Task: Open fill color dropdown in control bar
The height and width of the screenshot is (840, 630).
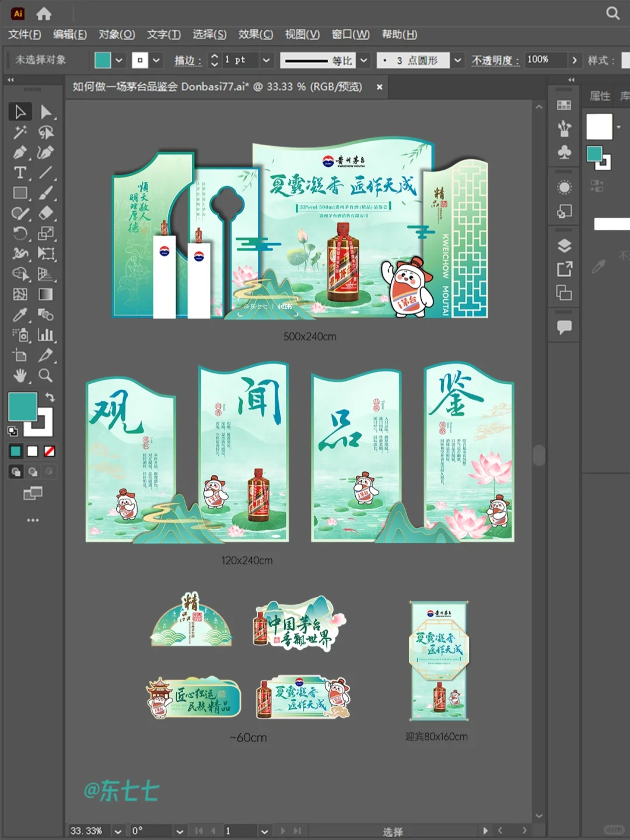Action: pos(119,60)
